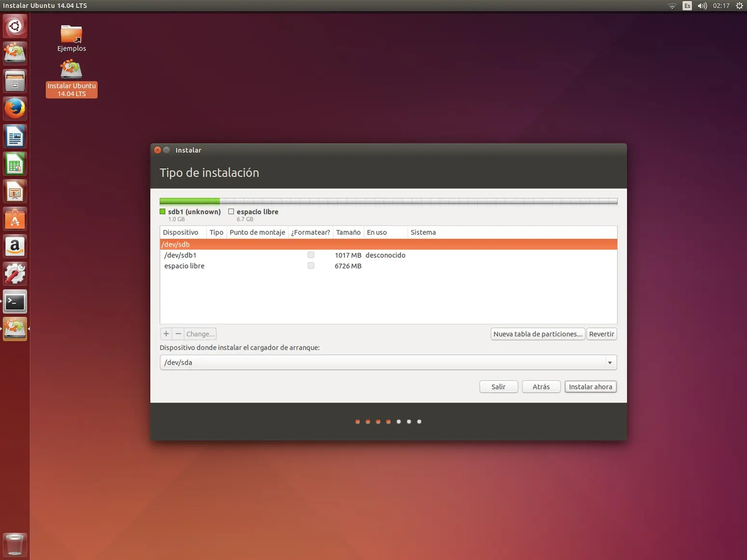The height and width of the screenshot is (560, 747).
Task: Open the Terminal from the dock
Action: [x=15, y=302]
